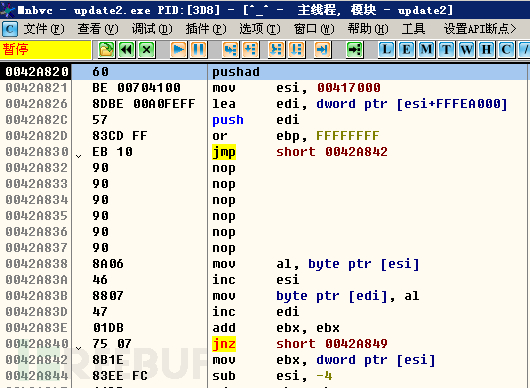
Task: Click the debugger icon in the title bar
Action: pyautogui.click(x=7, y=10)
